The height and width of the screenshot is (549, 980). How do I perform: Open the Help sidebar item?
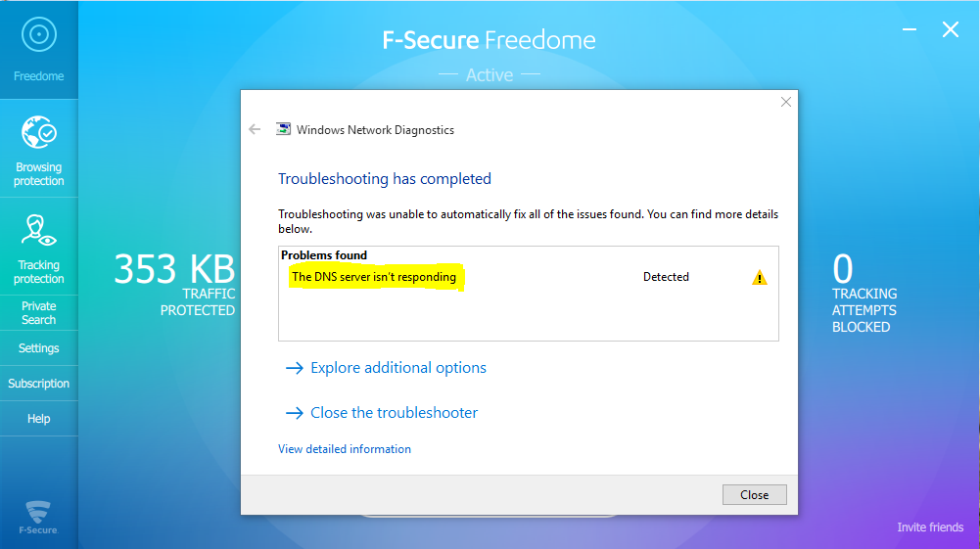click(x=39, y=419)
